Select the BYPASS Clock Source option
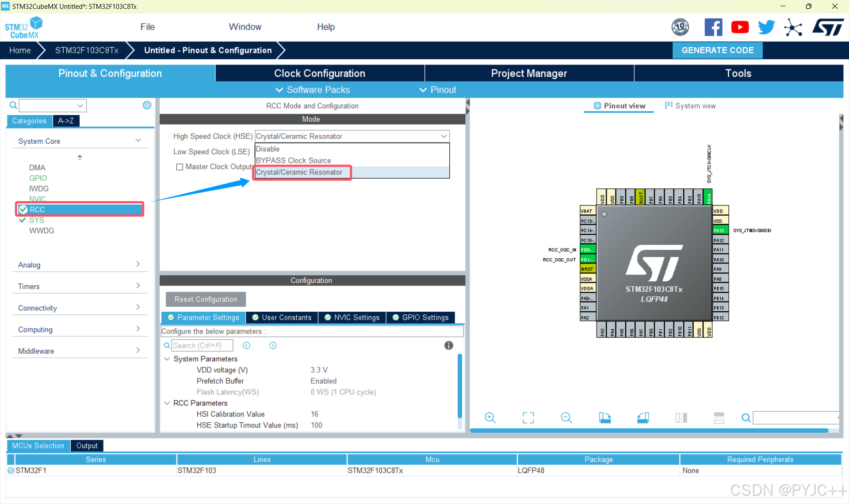849x504 pixels. coord(293,160)
